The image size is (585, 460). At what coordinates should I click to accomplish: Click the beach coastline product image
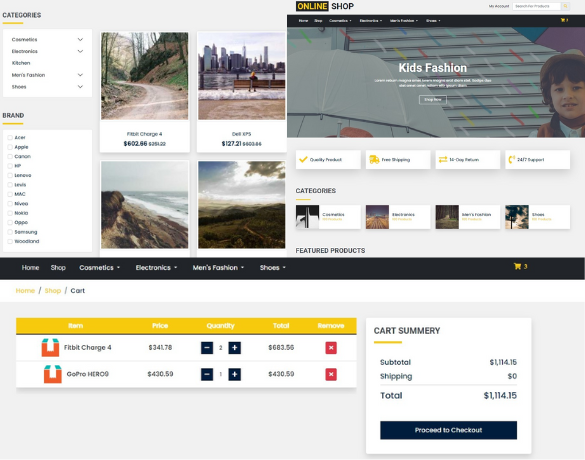145,205
